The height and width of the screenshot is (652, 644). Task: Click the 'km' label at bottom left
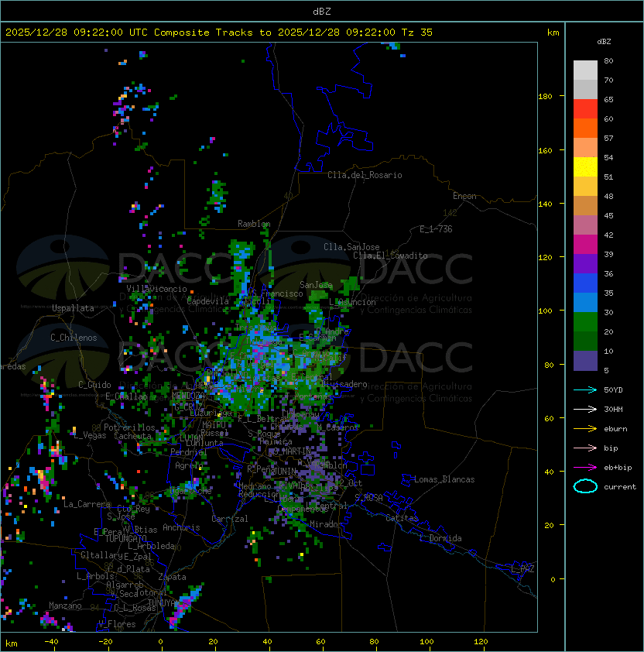tap(12, 643)
